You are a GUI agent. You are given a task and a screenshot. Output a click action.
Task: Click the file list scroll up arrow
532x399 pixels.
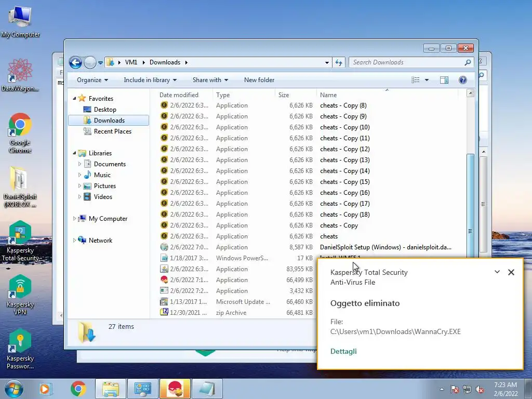[470, 93]
